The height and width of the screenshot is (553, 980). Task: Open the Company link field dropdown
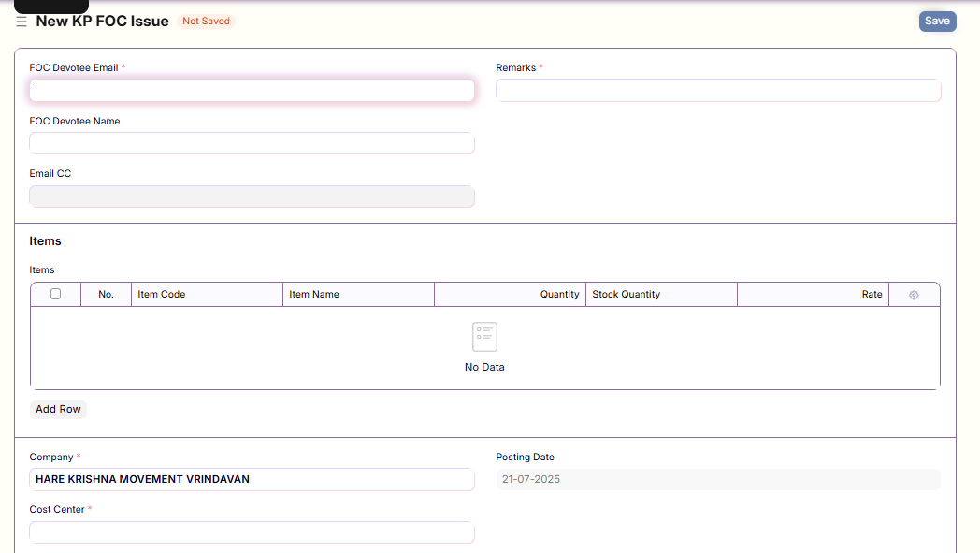pos(252,479)
